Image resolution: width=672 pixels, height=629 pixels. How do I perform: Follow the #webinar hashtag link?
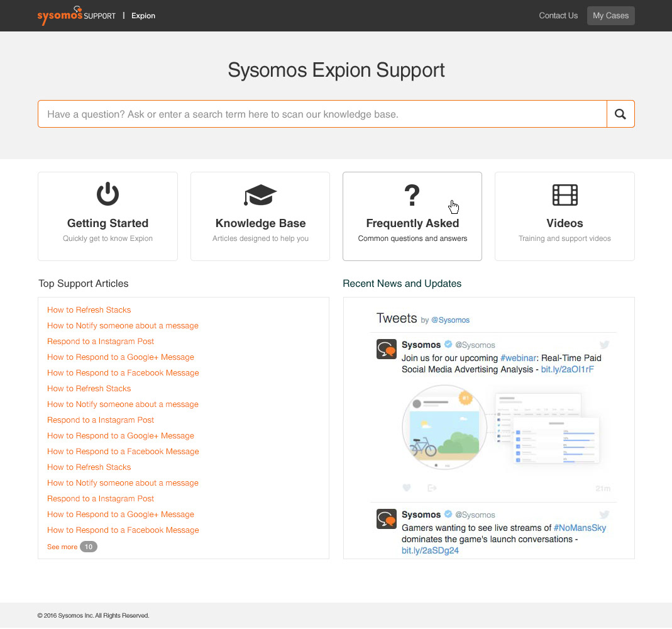[518, 358]
